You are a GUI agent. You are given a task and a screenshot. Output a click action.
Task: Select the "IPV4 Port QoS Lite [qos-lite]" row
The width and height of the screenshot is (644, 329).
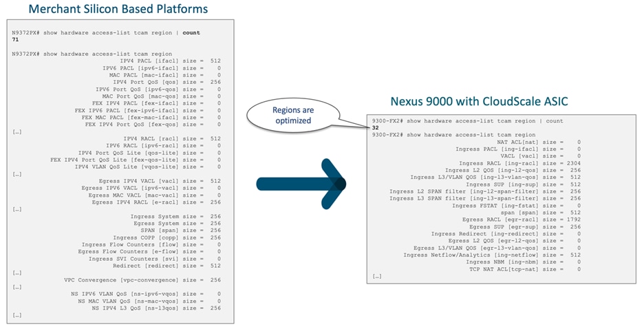tap(150, 153)
